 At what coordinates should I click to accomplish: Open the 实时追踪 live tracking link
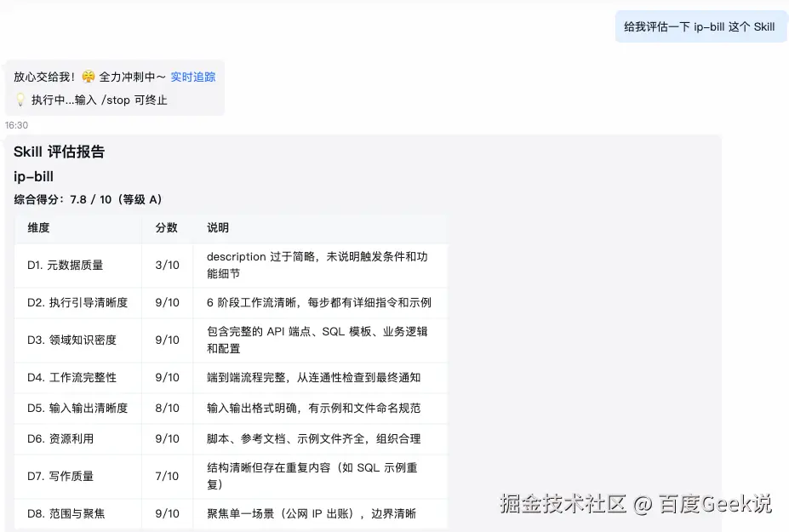[x=193, y=76]
